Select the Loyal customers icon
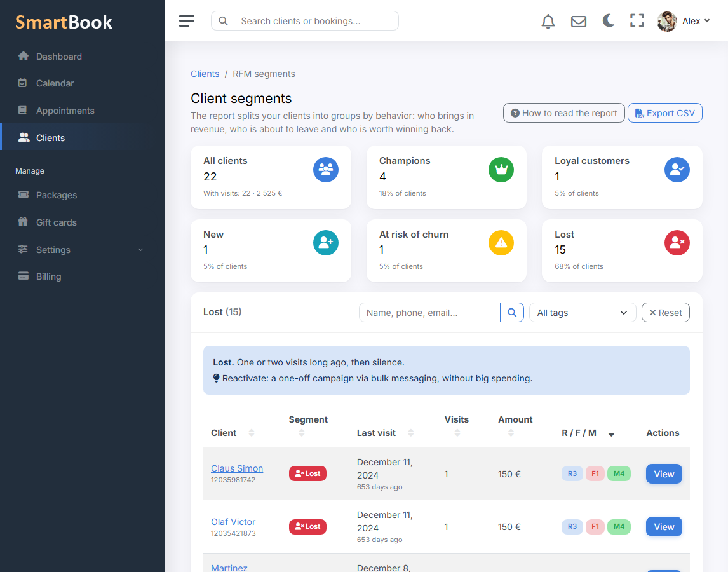This screenshot has height=572, width=728. click(x=677, y=170)
